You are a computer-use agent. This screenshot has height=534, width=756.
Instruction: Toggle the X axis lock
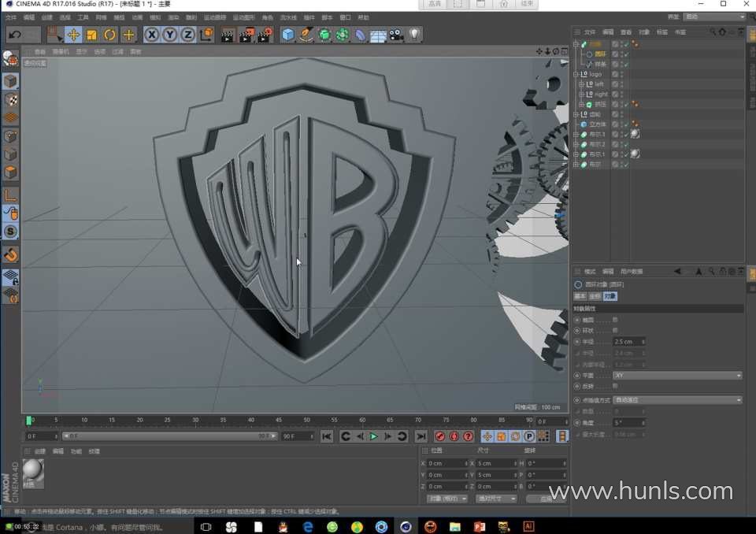tap(151, 35)
